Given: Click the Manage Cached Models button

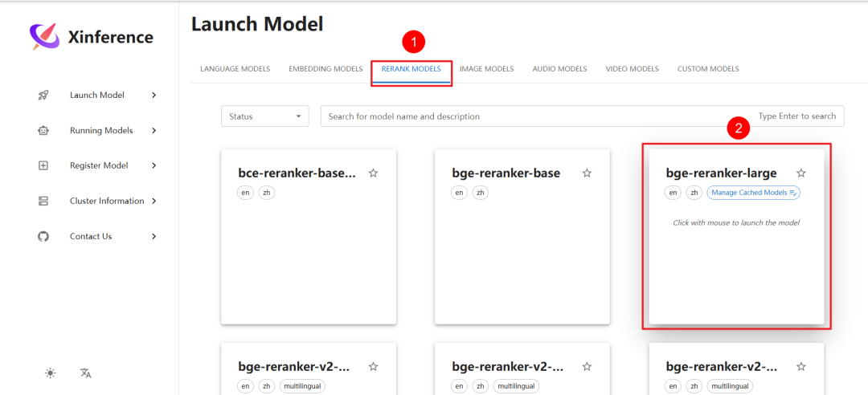Looking at the screenshot, I should point(753,193).
